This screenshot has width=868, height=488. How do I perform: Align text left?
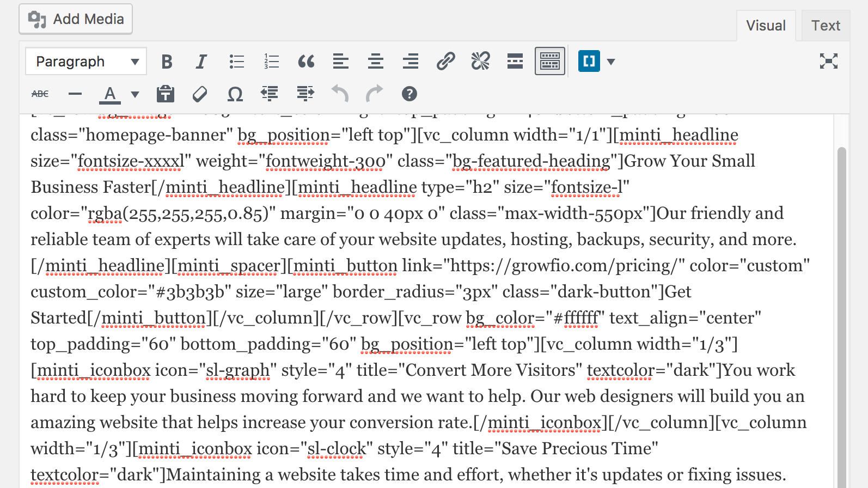click(341, 62)
